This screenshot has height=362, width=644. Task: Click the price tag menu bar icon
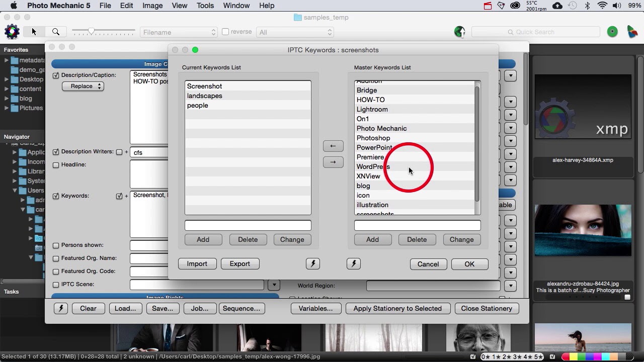click(501, 6)
